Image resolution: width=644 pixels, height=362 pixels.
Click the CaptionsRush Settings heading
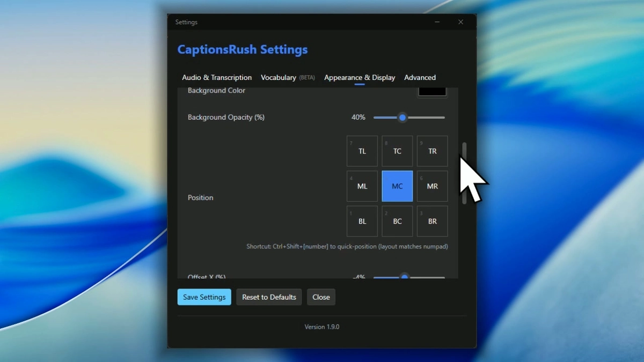[x=243, y=50]
